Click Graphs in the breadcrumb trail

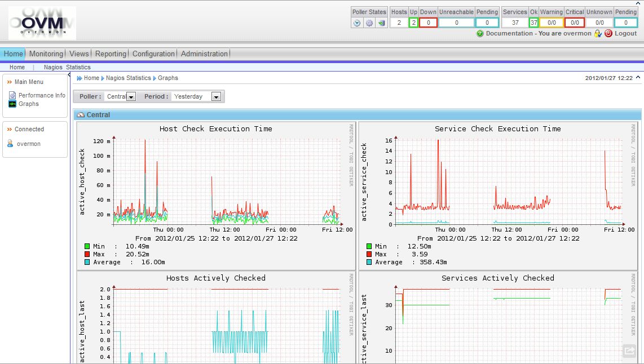168,78
